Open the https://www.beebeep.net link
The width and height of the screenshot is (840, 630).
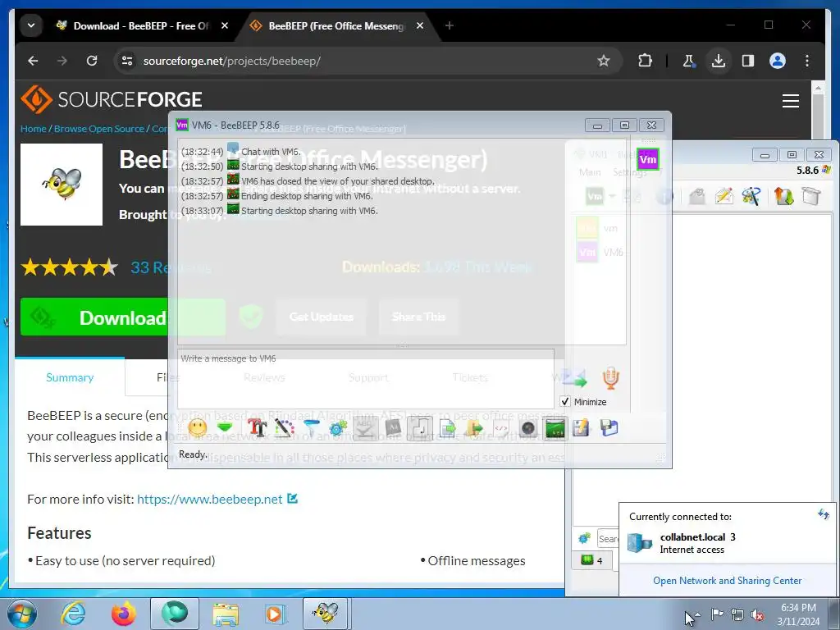point(209,499)
